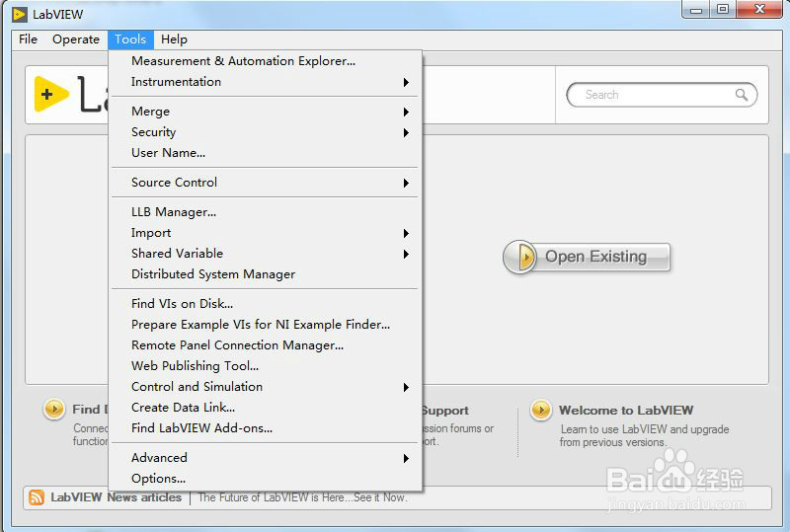Expand Control and Simulation submenu
The height and width of the screenshot is (532, 790).
coord(265,386)
